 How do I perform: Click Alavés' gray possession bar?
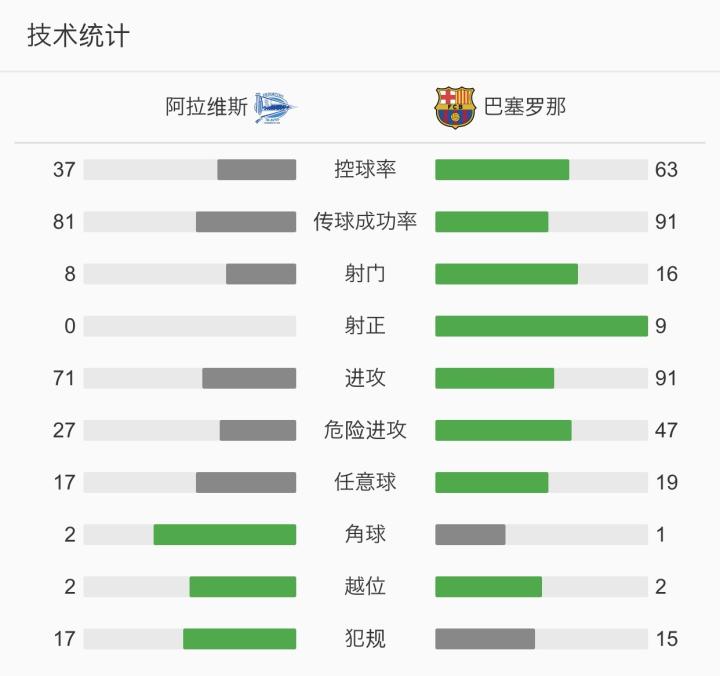click(x=257, y=170)
